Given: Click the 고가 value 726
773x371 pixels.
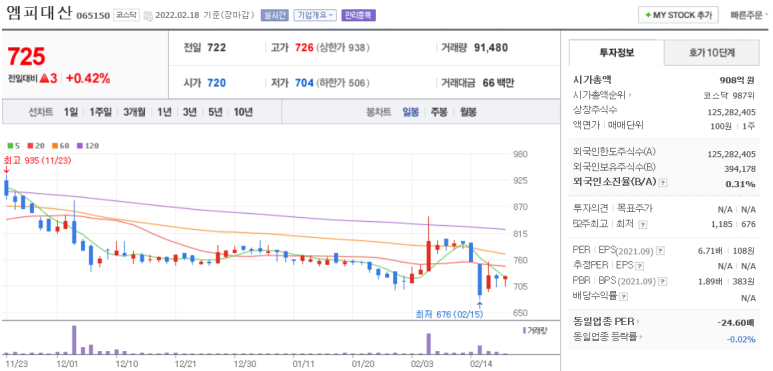Looking at the screenshot, I should point(304,48).
